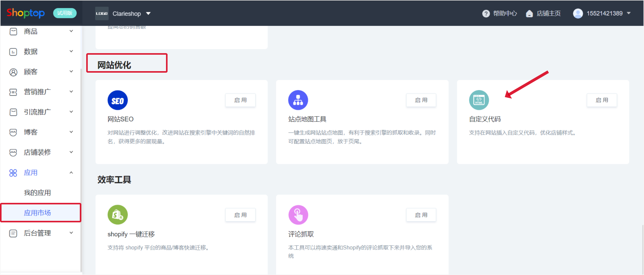Viewport: 644px width, 275px height.
Task: Open the account 15521421389 dropdown arrow
Action: (x=629, y=13)
